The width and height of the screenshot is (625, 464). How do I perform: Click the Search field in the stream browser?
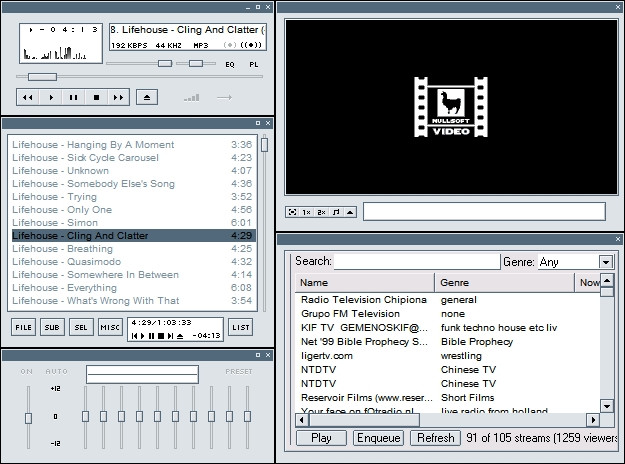417,261
